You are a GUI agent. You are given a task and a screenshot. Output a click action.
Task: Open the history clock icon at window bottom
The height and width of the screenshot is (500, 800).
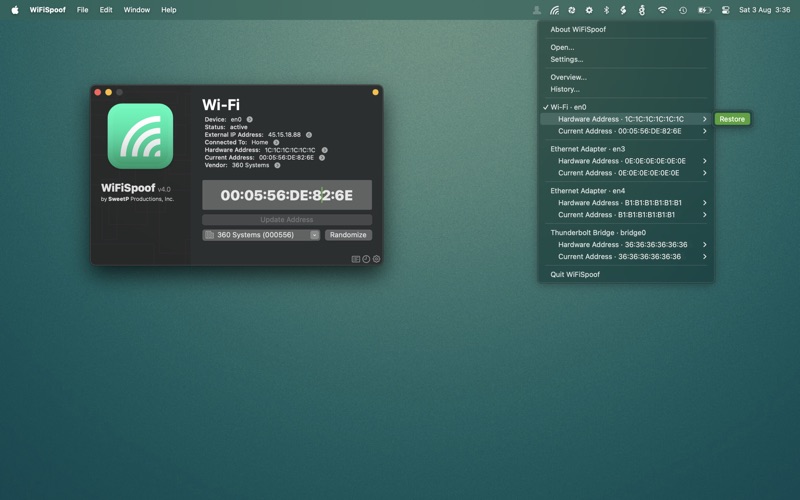coord(366,259)
